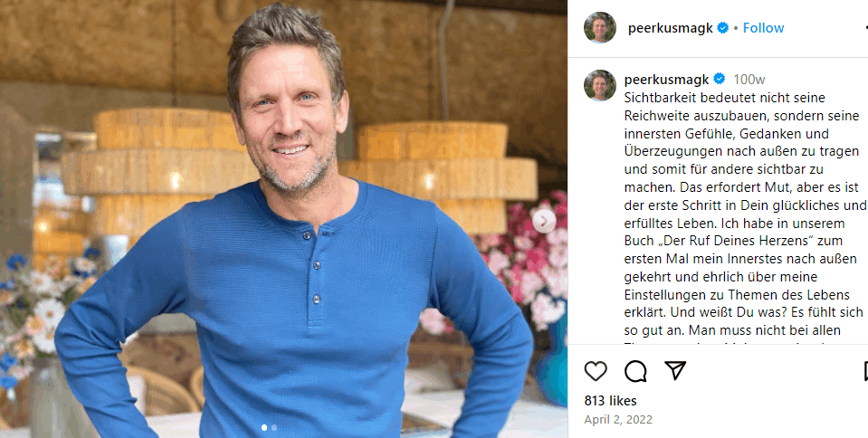Share the post via paper plane icon
The width and height of the screenshot is (868, 438).
[x=675, y=370]
